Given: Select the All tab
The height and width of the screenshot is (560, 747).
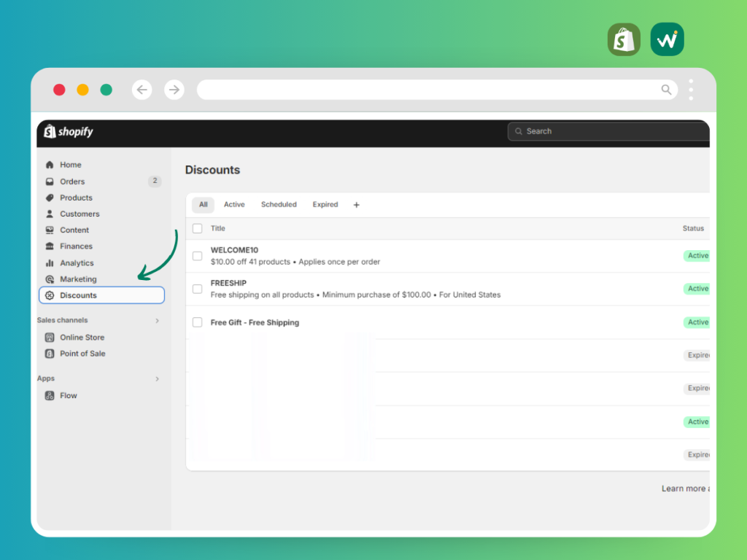Looking at the screenshot, I should coord(204,205).
